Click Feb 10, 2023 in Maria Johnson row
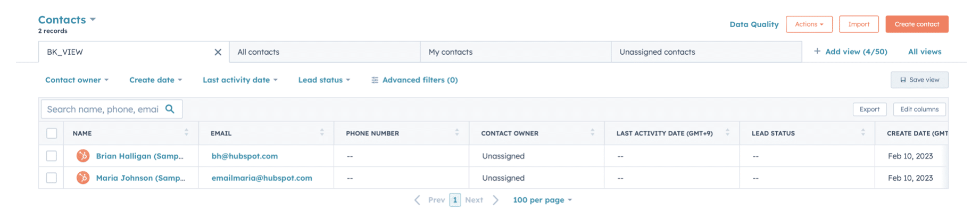The image size is (980, 219). 910,178
